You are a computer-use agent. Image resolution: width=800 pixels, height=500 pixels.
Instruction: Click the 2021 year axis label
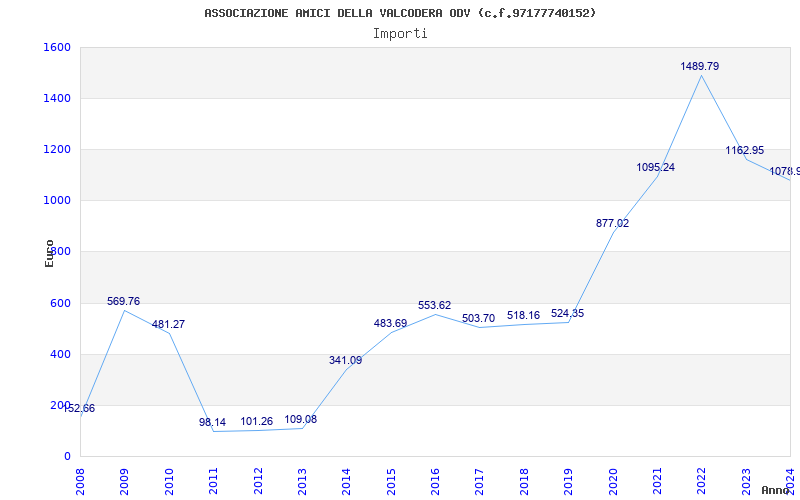coord(657,482)
